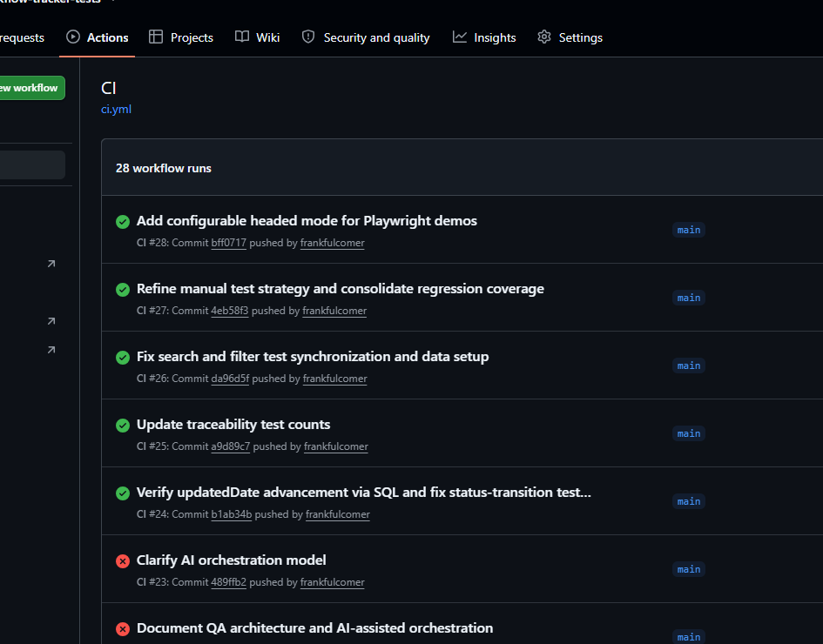The height and width of the screenshot is (644, 823).
Task: Click the top sidebar external link arrow
Action: pyautogui.click(x=51, y=264)
